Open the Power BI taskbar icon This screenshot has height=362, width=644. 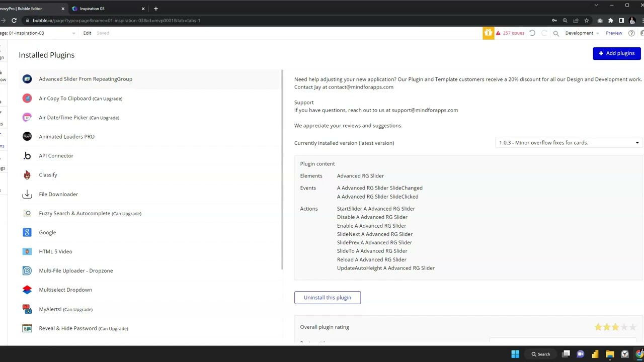(595, 354)
